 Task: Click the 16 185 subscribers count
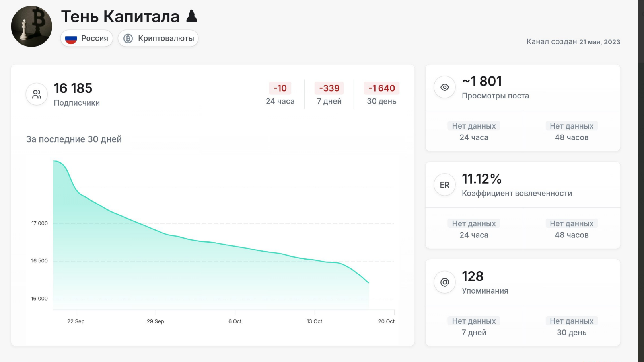point(73,88)
